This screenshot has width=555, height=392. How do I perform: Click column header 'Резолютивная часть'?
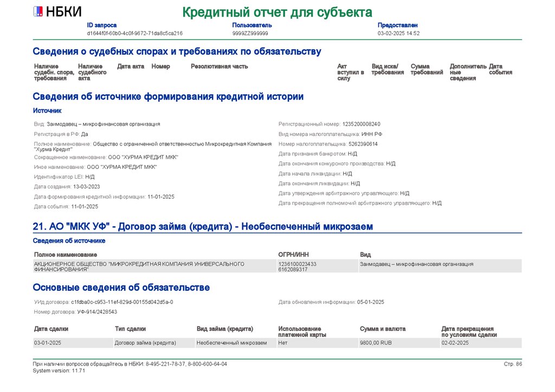(220, 67)
